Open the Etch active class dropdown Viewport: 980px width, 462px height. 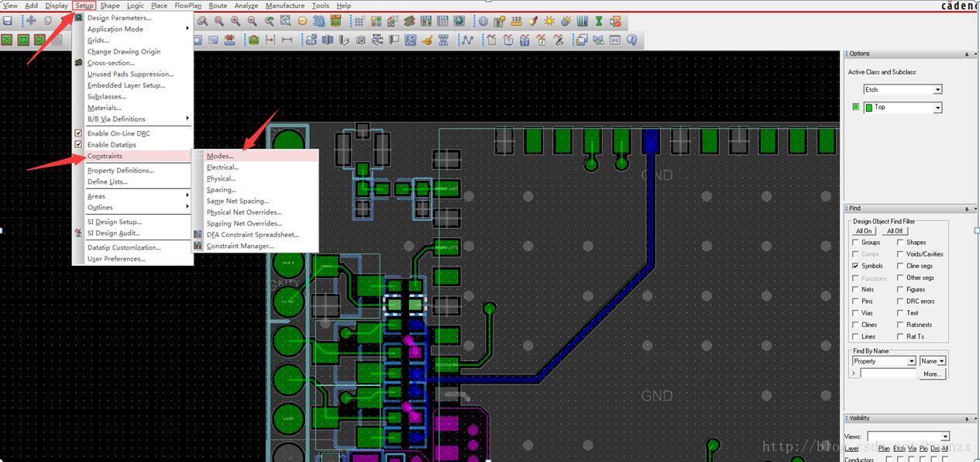pyautogui.click(x=903, y=90)
